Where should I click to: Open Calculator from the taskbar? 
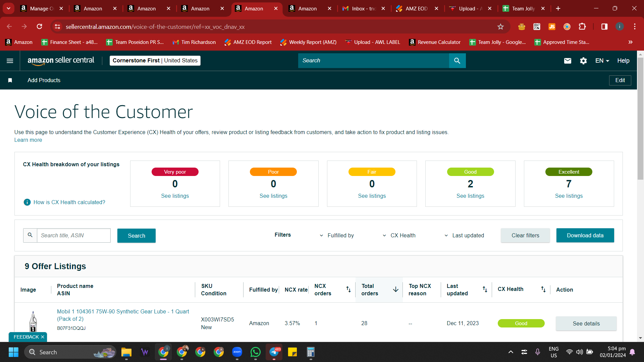point(311,352)
